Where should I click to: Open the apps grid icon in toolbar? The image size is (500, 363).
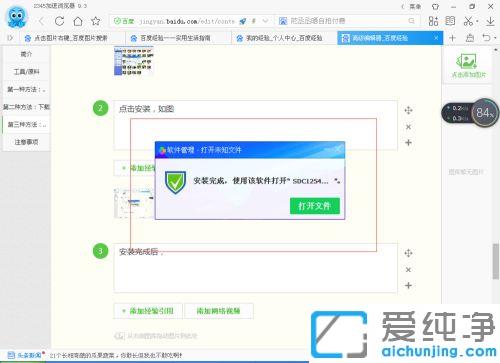[433, 21]
